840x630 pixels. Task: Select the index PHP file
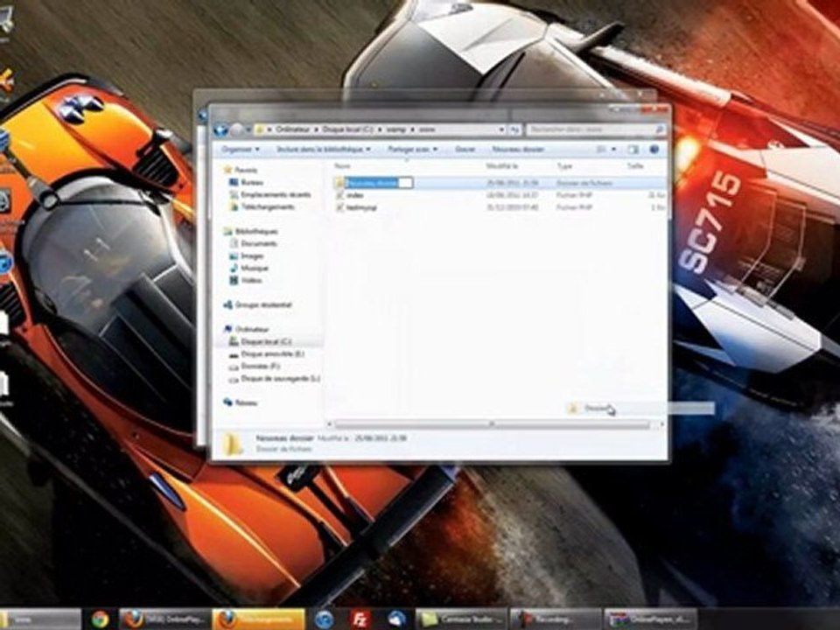pos(354,195)
